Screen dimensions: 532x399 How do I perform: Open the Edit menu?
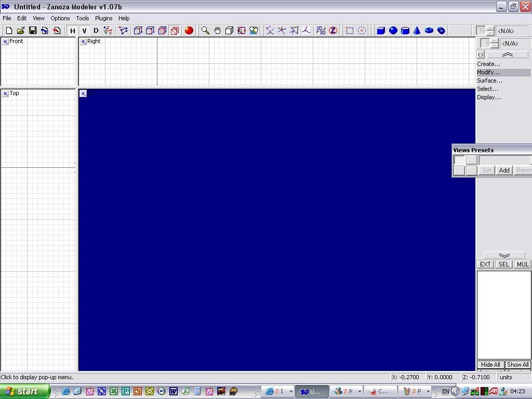(22, 18)
